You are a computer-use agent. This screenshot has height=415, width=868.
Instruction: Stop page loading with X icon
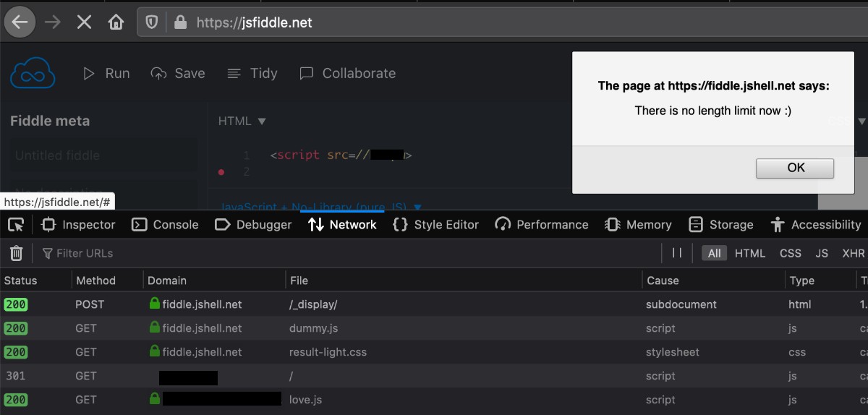(x=84, y=22)
